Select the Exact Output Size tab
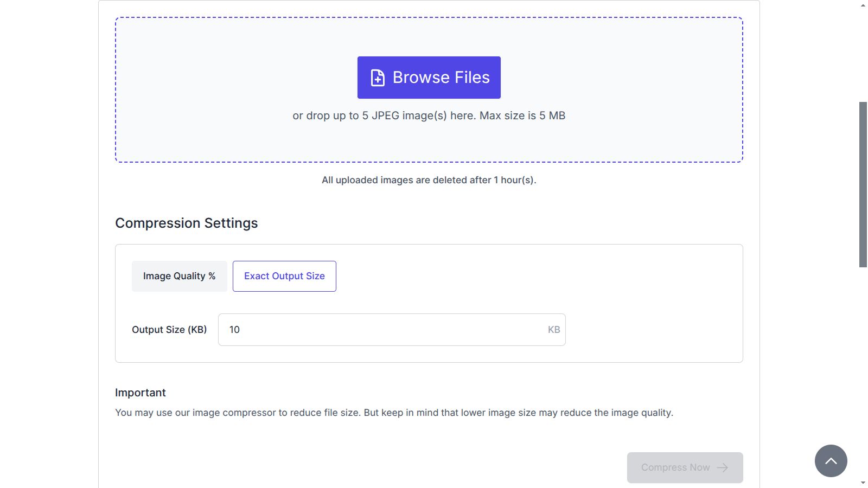 pos(284,276)
